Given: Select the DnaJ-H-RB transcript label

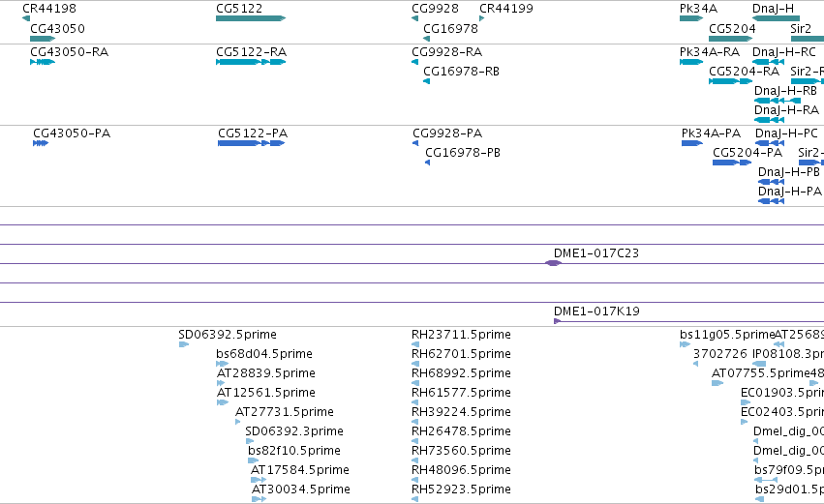Looking at the screenshot, I should (x=785, y=91).
